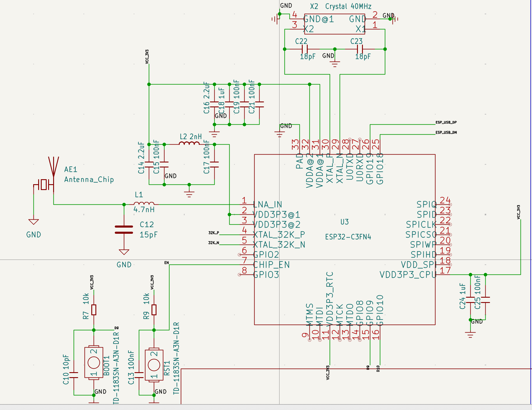Select the C22 capacitor symbol
This screenshot has width=532, height=410.
point(304,49)
